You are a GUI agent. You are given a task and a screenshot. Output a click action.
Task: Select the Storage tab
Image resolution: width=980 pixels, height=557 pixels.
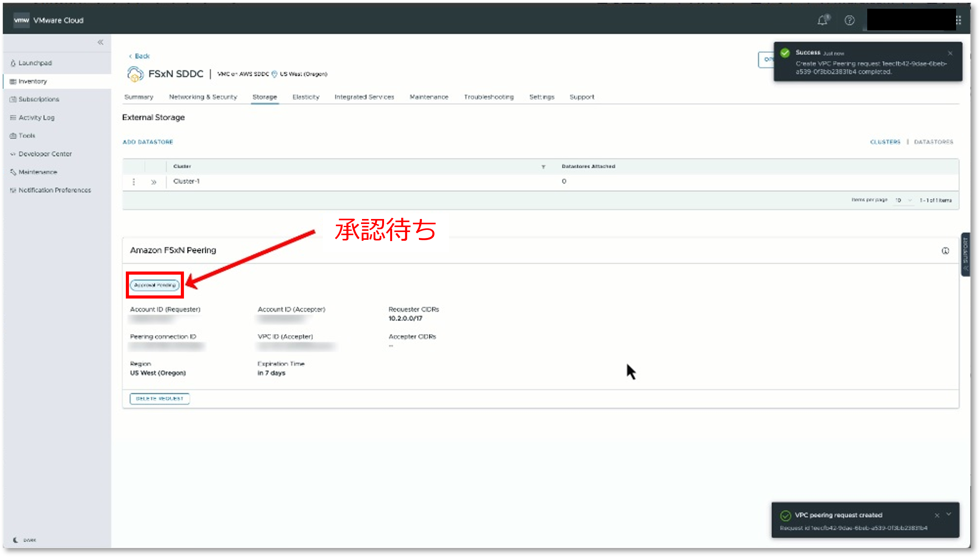pos(264,97)
